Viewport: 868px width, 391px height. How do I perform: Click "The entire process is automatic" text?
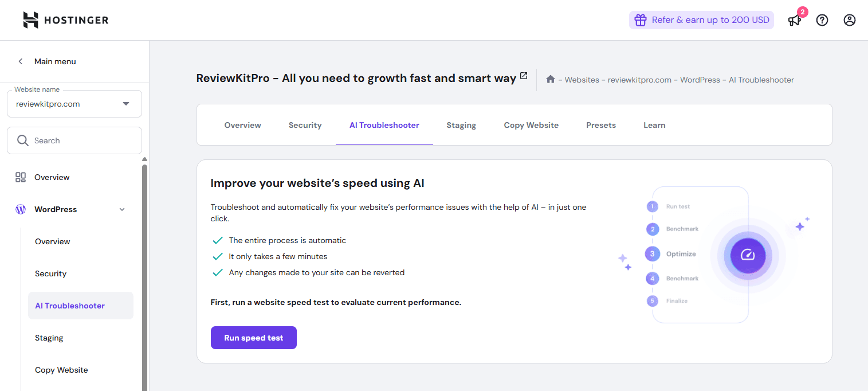point(288,240)
